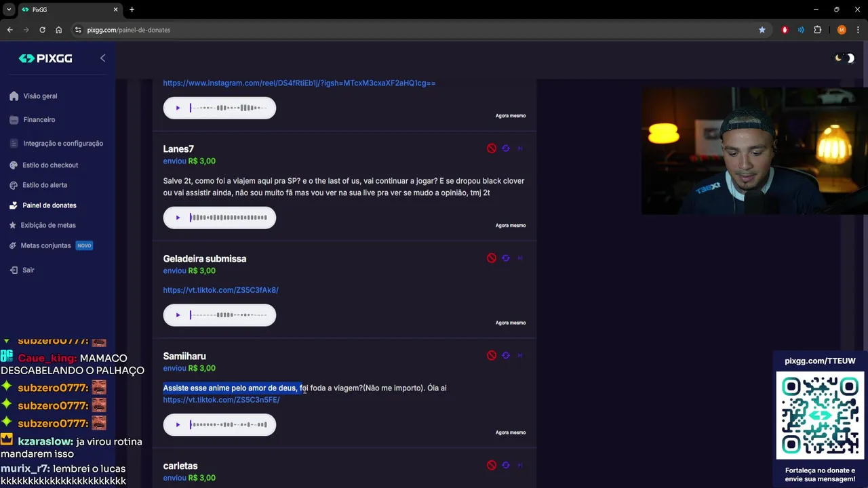Replay the Geladeira submissa donation alert
Image resolution: width=868 pixels, height=488 pixels.
[506, 258]
